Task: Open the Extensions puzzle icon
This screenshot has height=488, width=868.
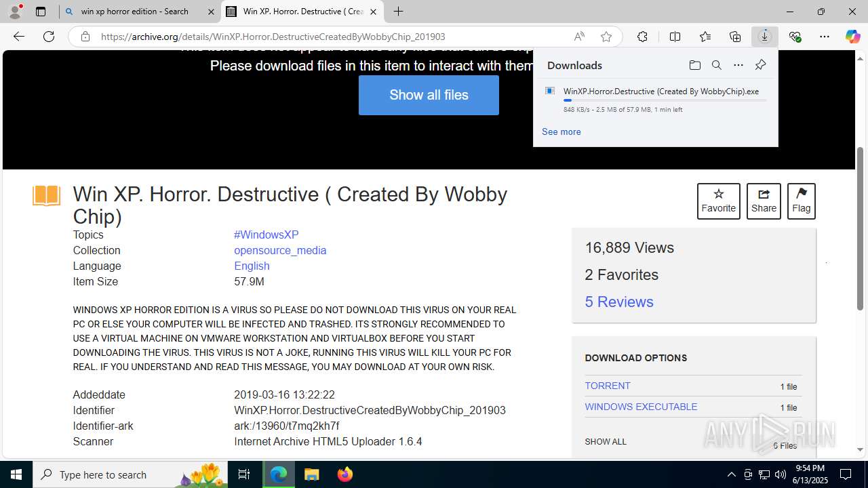Action: click(642, 37)
